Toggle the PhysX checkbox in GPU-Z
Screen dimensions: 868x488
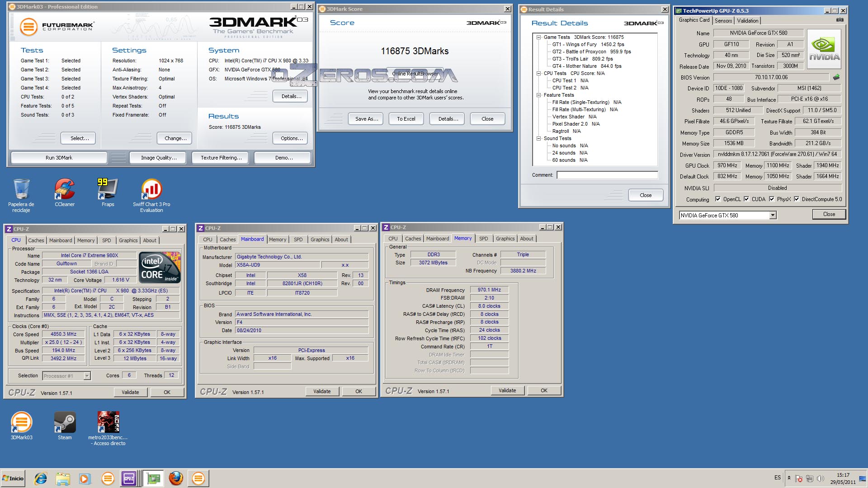[771, 199]
